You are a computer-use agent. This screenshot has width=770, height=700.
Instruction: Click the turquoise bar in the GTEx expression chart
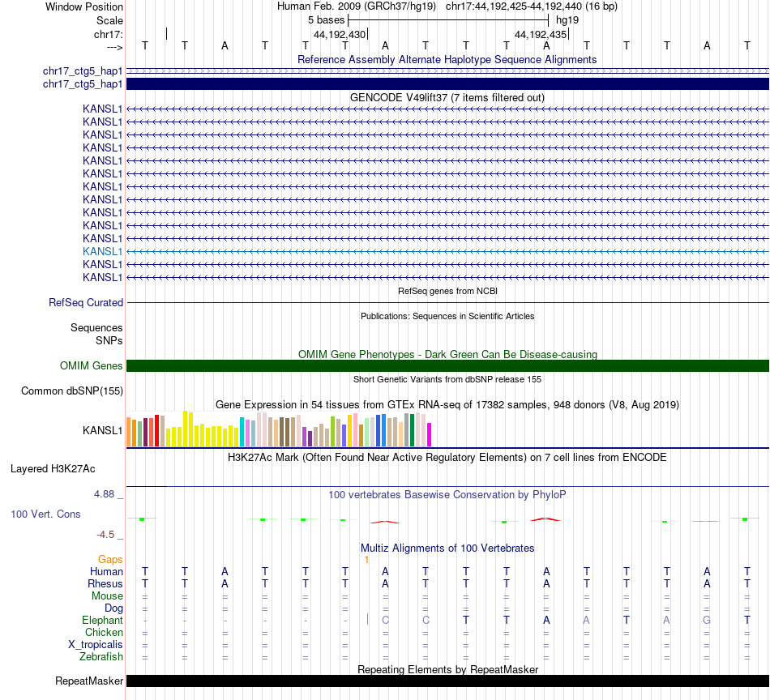pos(242,432)
